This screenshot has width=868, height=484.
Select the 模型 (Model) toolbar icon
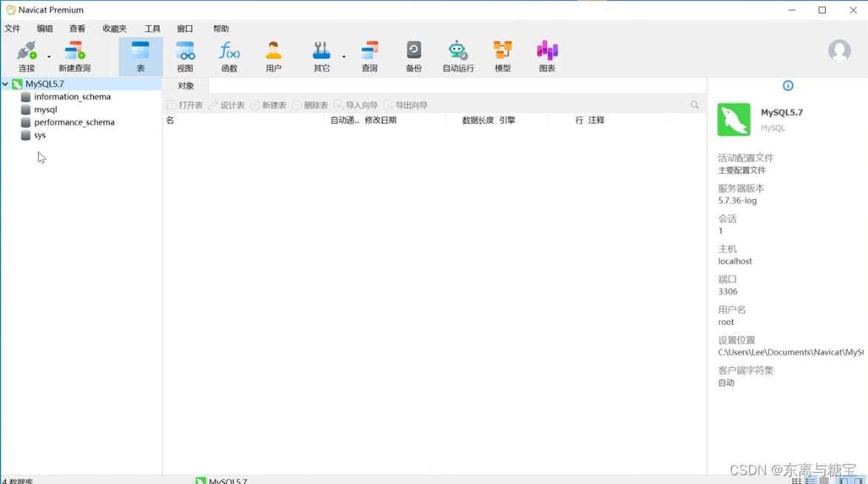[x=503, y=51]
